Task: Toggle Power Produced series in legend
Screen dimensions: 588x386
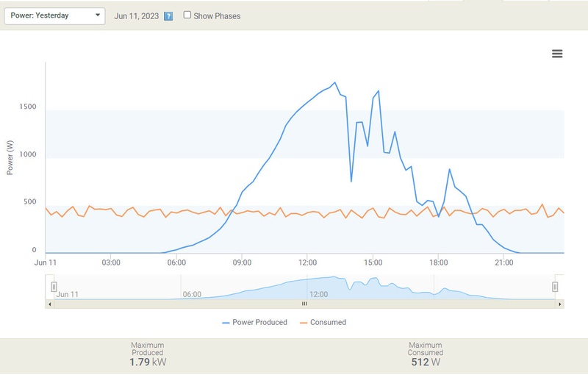Action: click(254, 322)
